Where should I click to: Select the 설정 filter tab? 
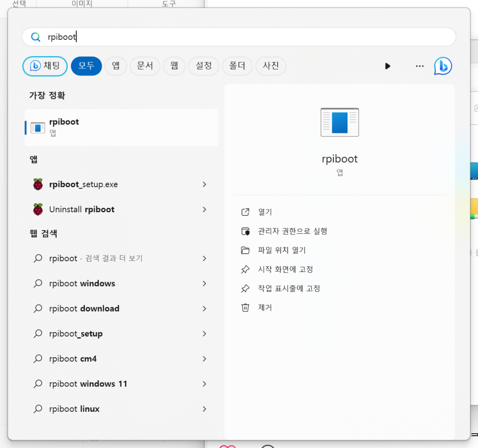coord(204,66)
